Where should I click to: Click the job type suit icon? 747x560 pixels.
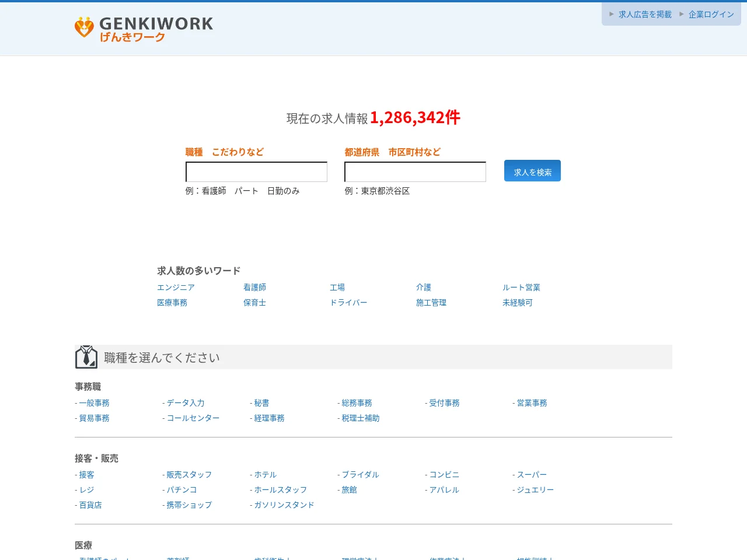coord(86,357)
